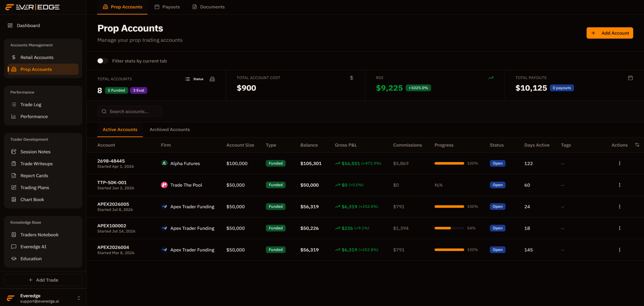Click the Add Account button
This screenshot has height=306, width=644.
click(610, 33)
